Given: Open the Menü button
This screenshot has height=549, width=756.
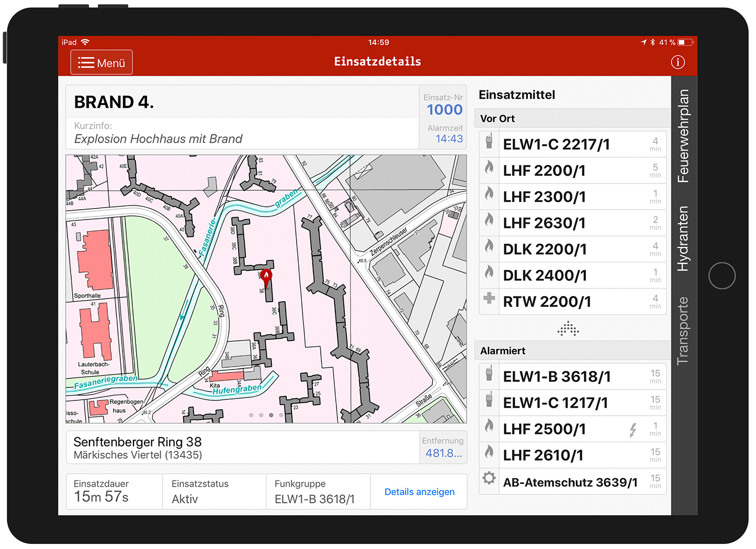Looking at the screenshot, I should point(102,63).
